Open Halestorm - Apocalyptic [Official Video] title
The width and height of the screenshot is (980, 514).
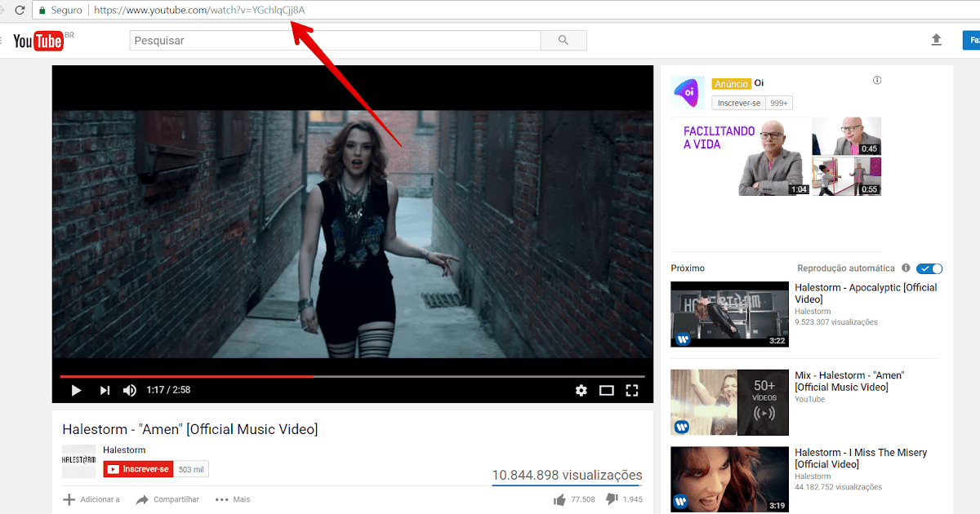[866, 294]
